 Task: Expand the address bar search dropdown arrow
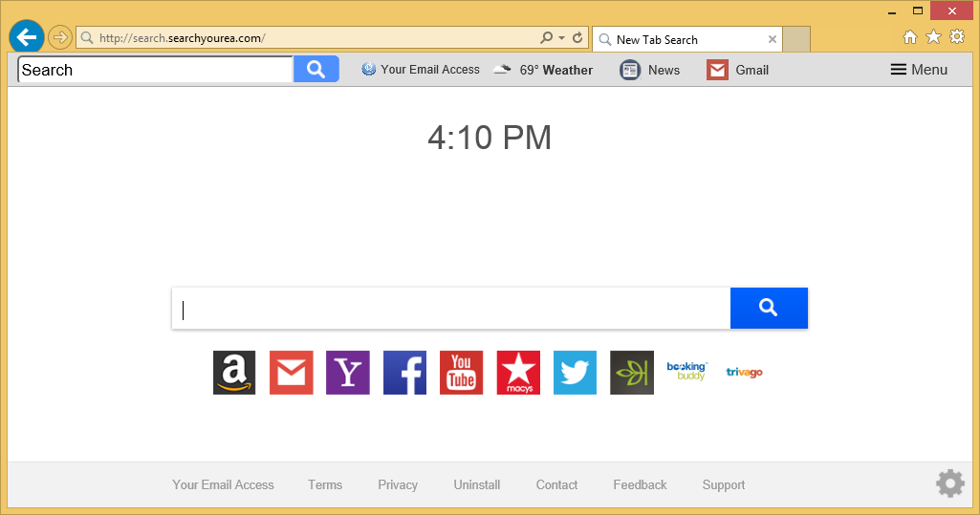[561, 38]
